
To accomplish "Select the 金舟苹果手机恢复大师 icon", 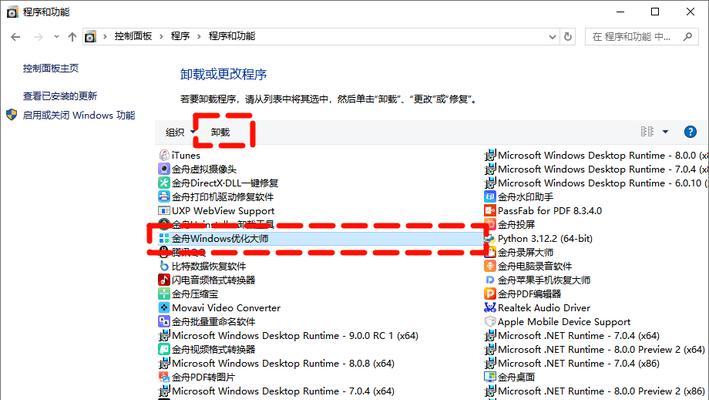I will pos(490,280).
